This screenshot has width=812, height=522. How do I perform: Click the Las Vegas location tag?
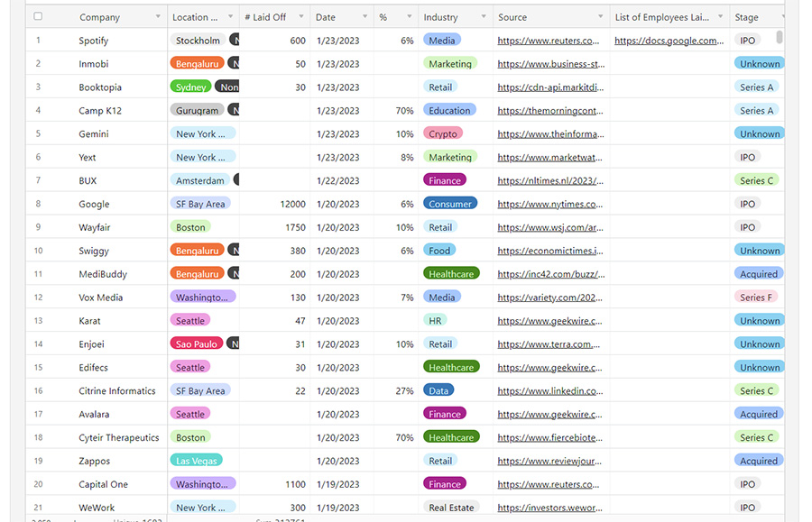[x=197, y=461]
